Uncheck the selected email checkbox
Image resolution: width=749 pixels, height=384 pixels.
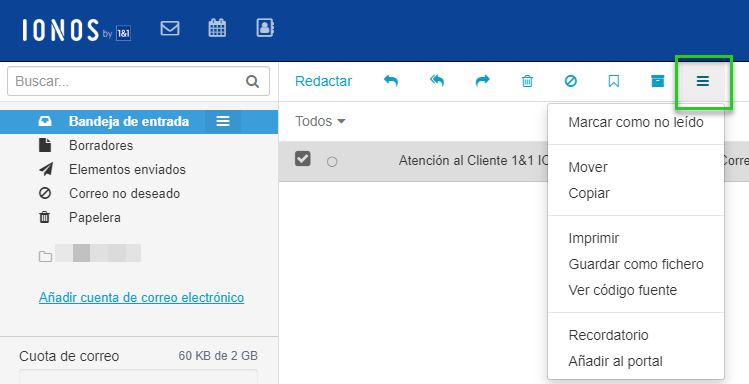pos(303,159)
